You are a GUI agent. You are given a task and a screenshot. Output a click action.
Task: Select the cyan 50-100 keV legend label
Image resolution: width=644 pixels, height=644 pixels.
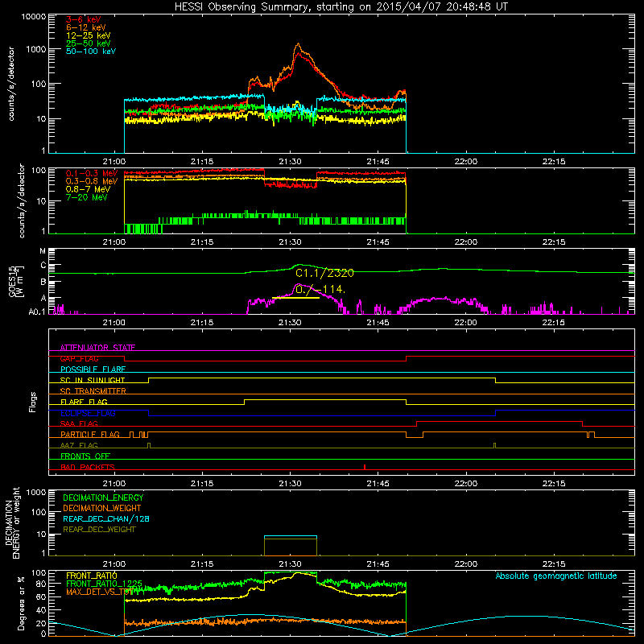[91, 52]
